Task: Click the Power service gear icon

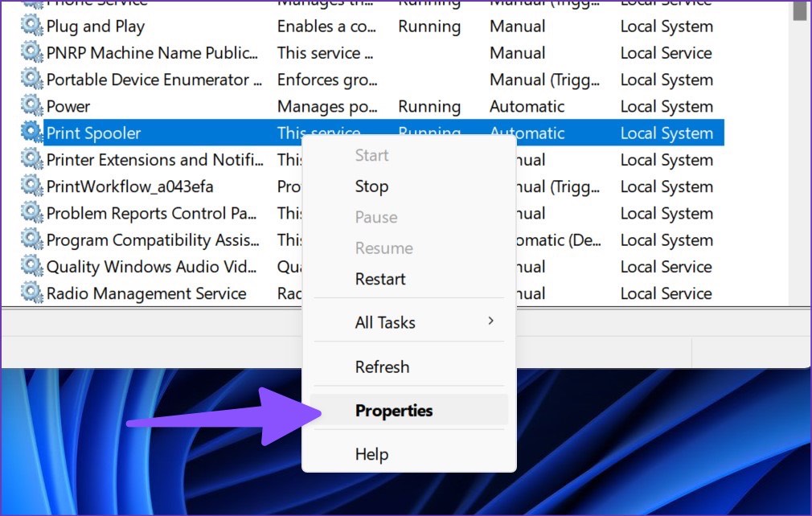Action: [31, 106]
